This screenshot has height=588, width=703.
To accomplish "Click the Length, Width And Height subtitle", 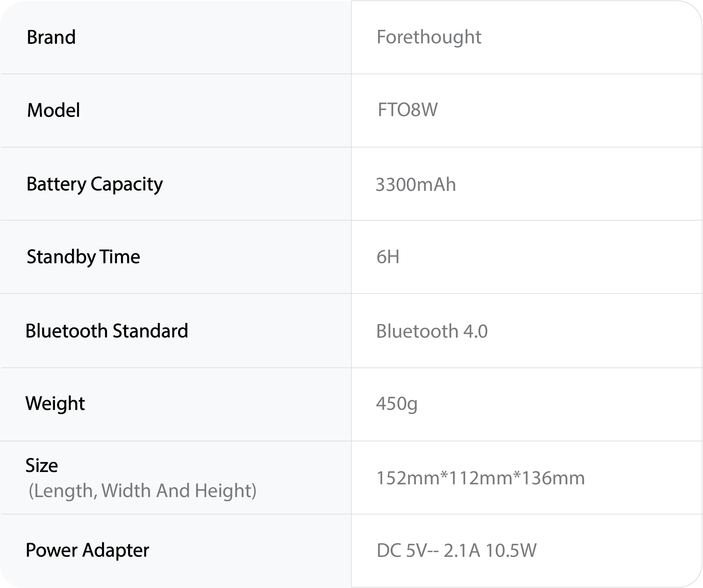I will [143, 491].
